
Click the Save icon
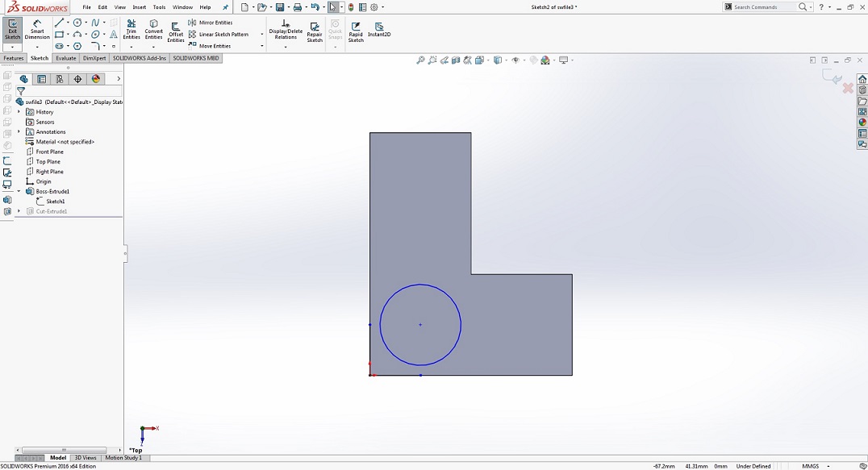click(280, 7)
